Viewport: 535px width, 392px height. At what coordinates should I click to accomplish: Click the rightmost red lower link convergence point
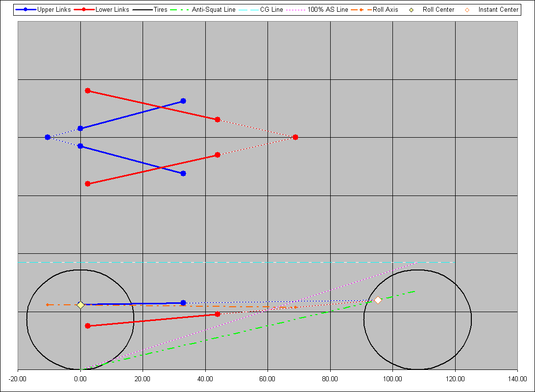point(295,137)
